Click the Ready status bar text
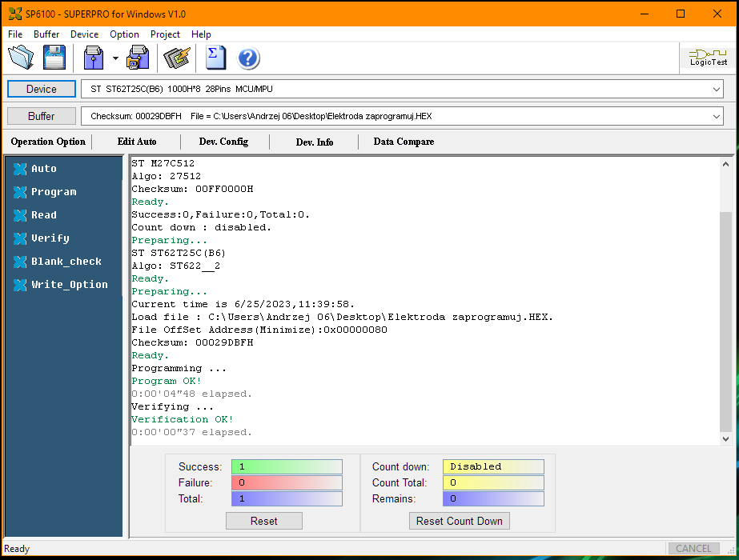Screen dimensions: 739x560 point(17,549)
